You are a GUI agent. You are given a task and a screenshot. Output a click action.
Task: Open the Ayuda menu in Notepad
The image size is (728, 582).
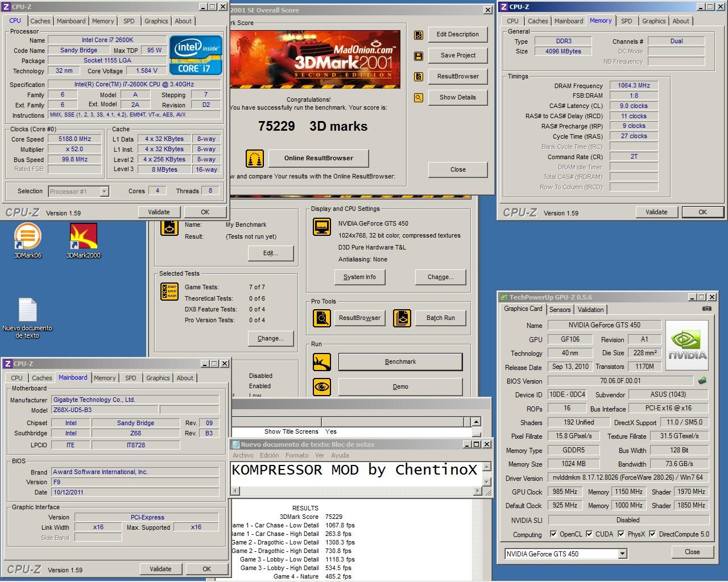[x=340, y=455]
